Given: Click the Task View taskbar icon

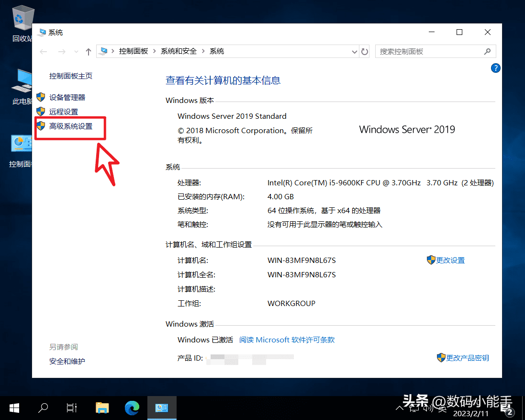Looking at the screenshot, I should coord(71,408).
